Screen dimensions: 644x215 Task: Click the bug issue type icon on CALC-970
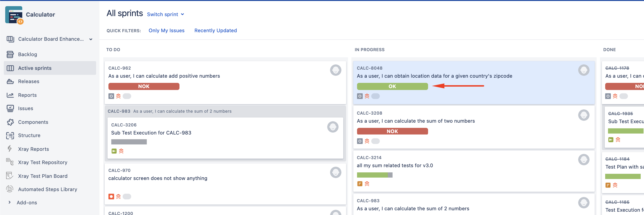111,197
